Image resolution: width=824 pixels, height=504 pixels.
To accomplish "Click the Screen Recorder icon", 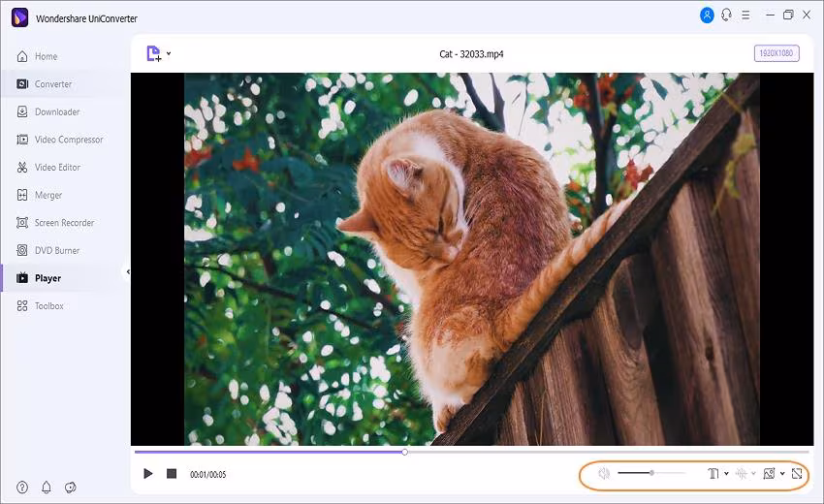I will [22, 223].
